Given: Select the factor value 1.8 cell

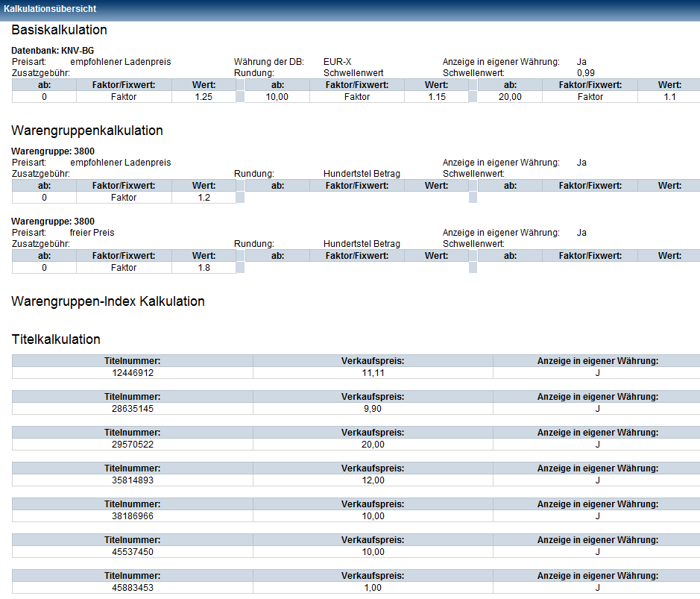Looking at the screenshot, I should [x=204, y=268].
